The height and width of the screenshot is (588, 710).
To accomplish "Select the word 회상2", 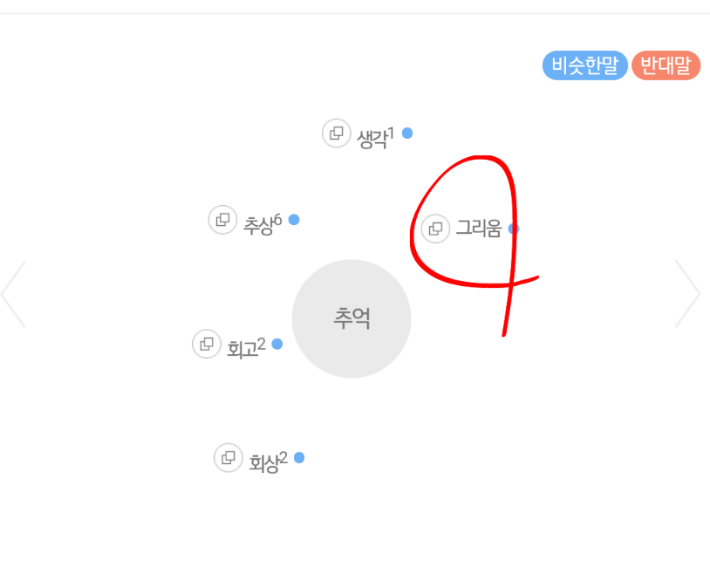I will point(269,462).
